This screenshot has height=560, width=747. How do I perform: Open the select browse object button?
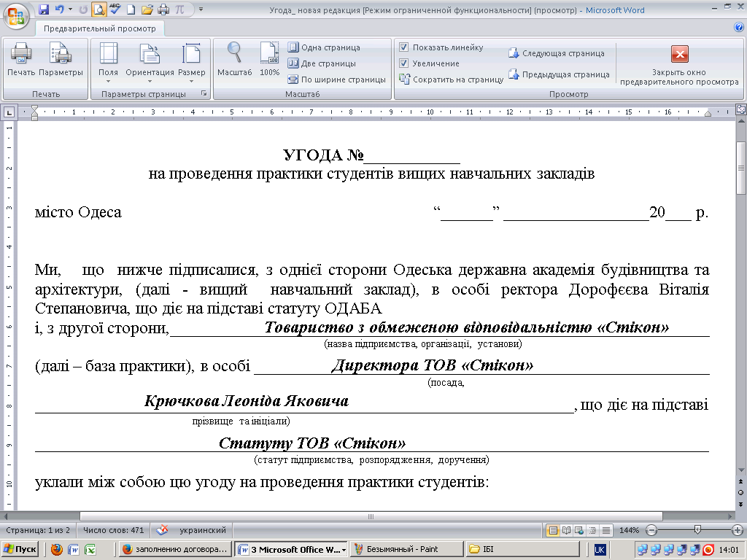click(x=741, y=492)
